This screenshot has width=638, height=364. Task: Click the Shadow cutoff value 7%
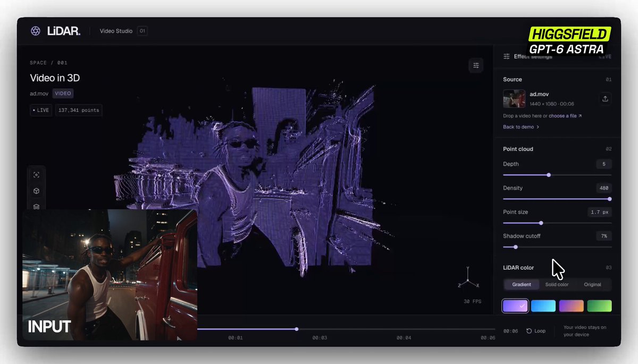pyautogui.click(x=604, y=236)
